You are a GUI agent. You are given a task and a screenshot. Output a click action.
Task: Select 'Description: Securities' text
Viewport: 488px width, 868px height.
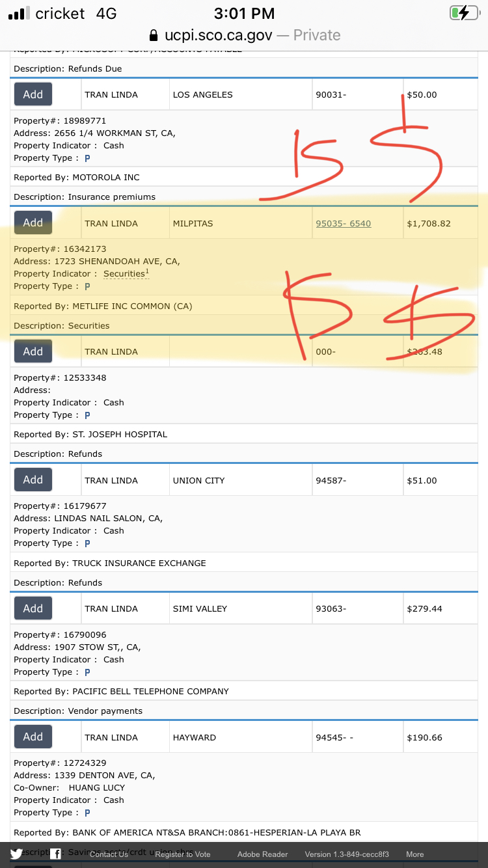point(62,325)
